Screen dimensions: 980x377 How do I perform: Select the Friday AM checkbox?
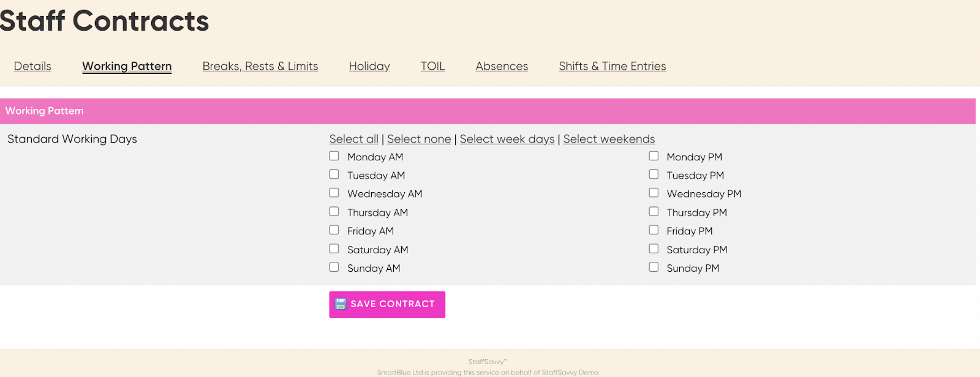point(334,230)
